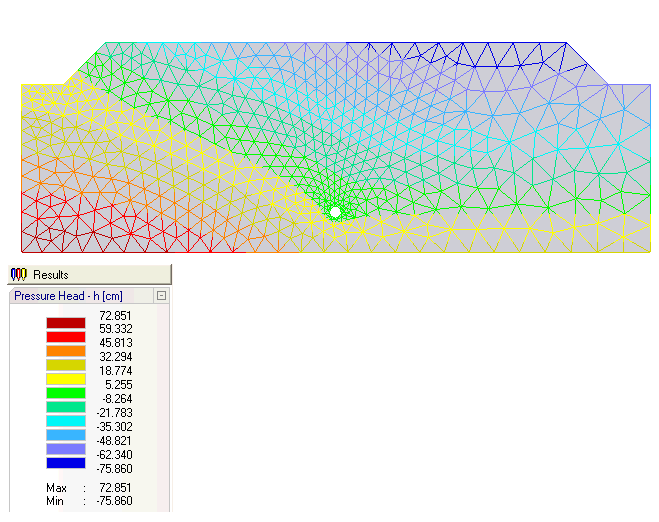Pick the bright green legend swatch
This screenshot has width=659, height=522.
pos(66,393)
